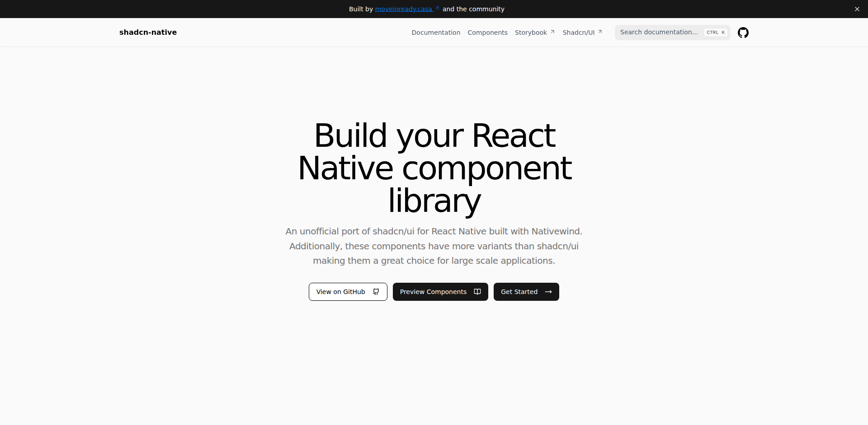868x425 pixels.
Task: Open the Components nav item
Action: pos(487,33)
